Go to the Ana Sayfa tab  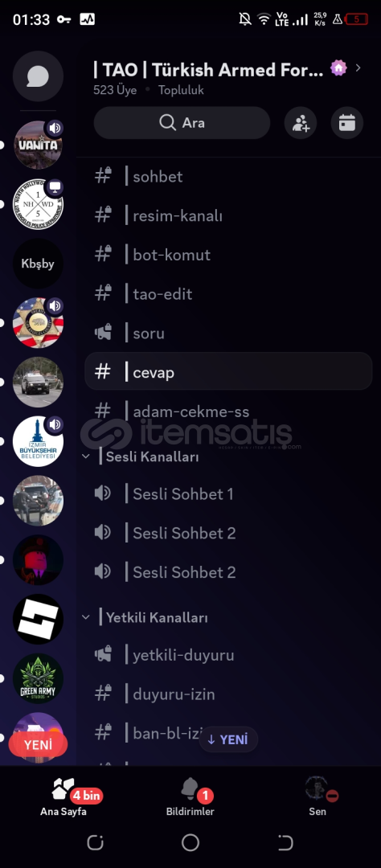(63, 796)
